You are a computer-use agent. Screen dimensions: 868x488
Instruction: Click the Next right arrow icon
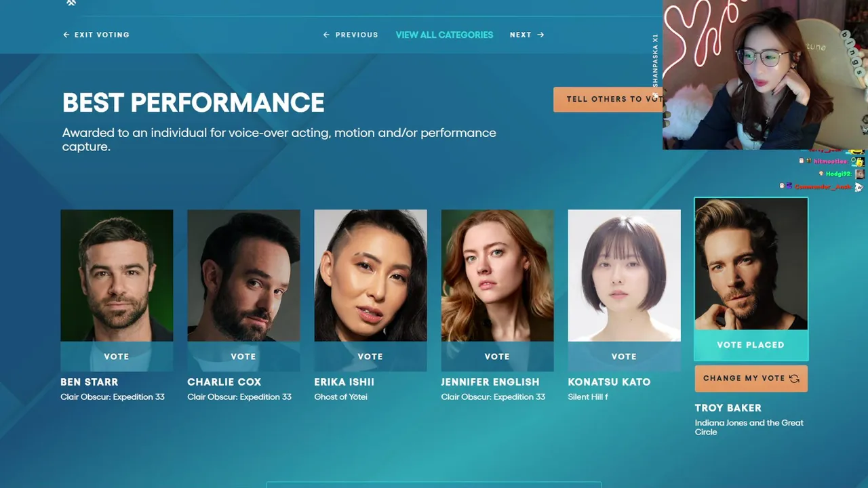(540, 35)
